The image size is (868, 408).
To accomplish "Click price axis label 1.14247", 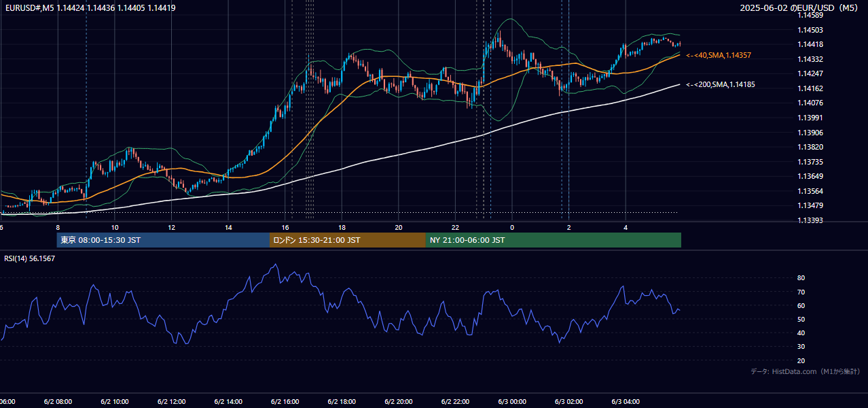I will coord(810,73).
